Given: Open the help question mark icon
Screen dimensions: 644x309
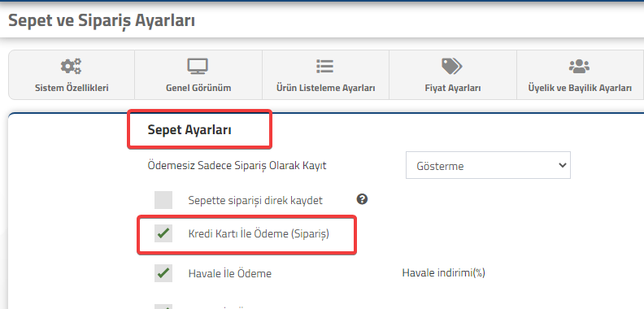Looking at the screenshot, I should coord(362,199).
